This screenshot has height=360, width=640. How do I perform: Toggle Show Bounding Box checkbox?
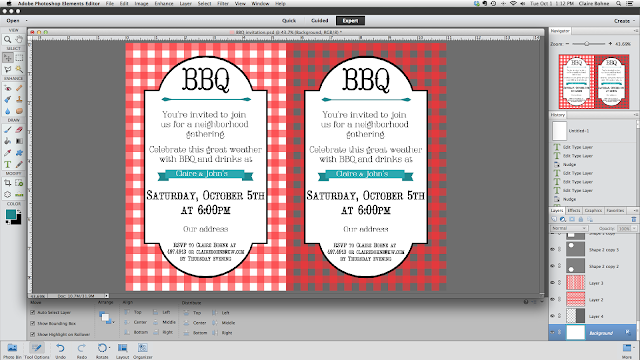[33, 323]
